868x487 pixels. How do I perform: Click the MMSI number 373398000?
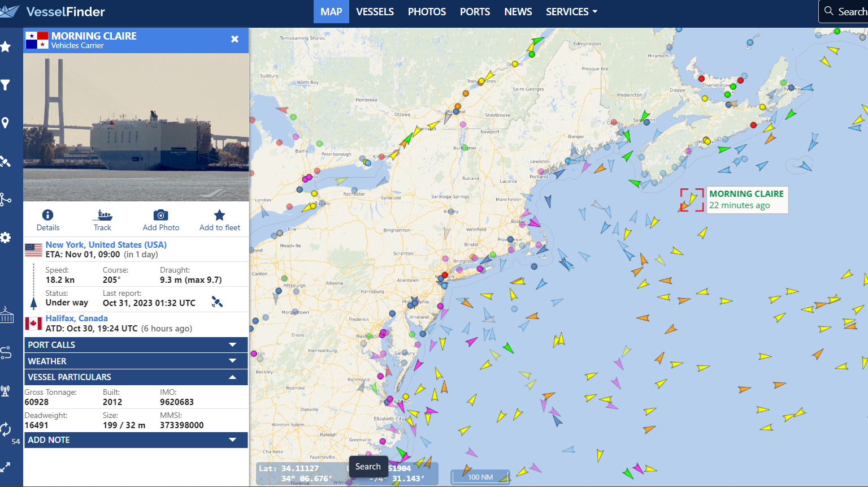pos(182,425)
